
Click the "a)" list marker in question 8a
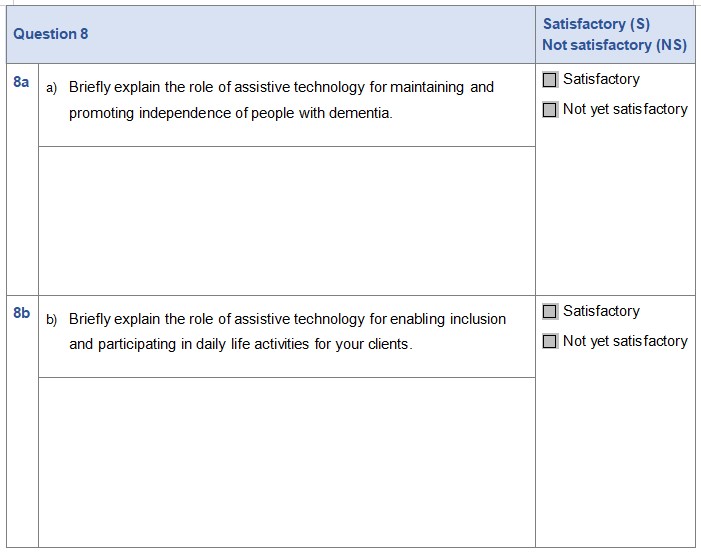[51, 88]
